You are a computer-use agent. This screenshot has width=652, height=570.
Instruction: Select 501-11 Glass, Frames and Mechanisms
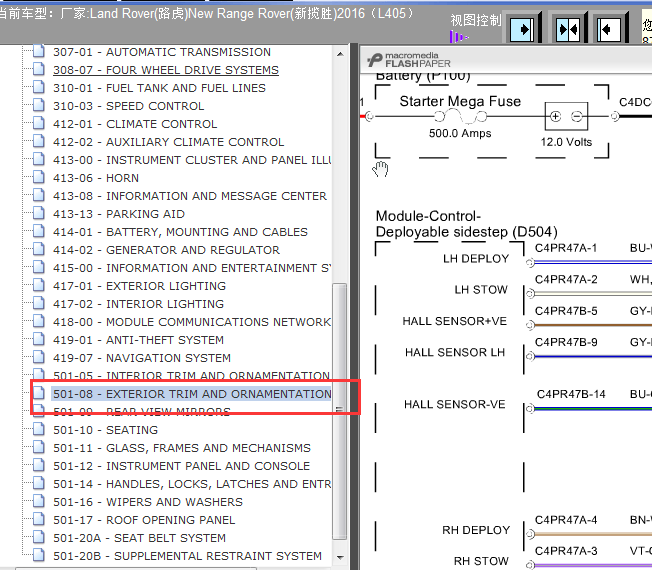pos(182,448)
